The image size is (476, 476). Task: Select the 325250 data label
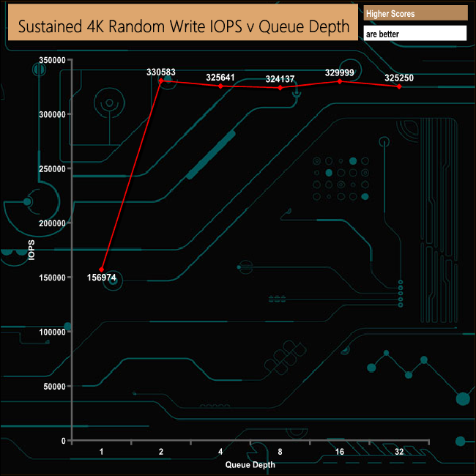[x=399, y=78]
